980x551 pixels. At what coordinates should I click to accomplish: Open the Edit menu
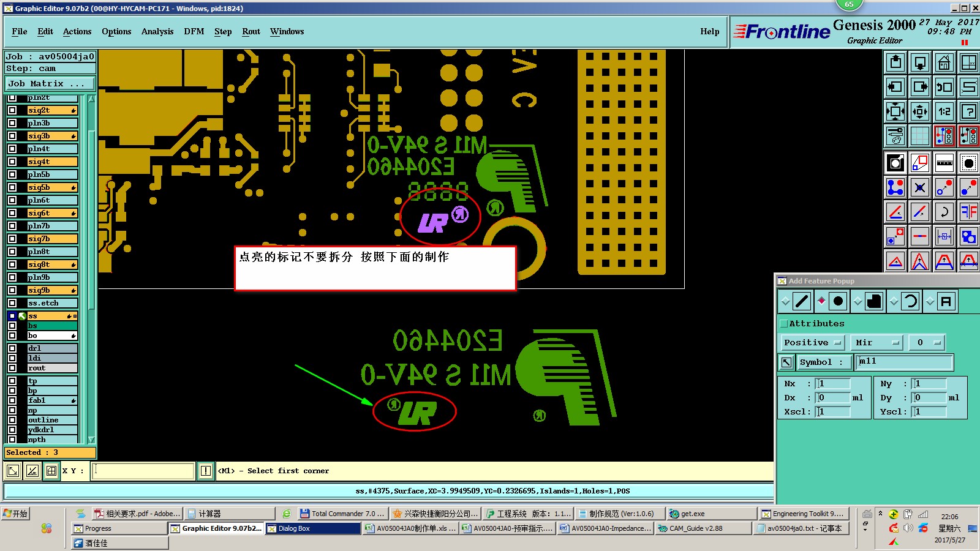[x=45, y=32]
